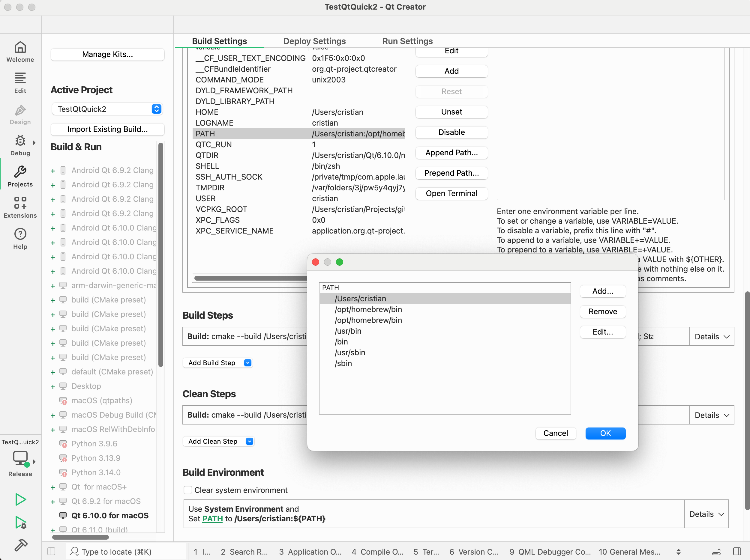
Task: Click the environment table horizontal scrollbar
Action: point(250,278)
